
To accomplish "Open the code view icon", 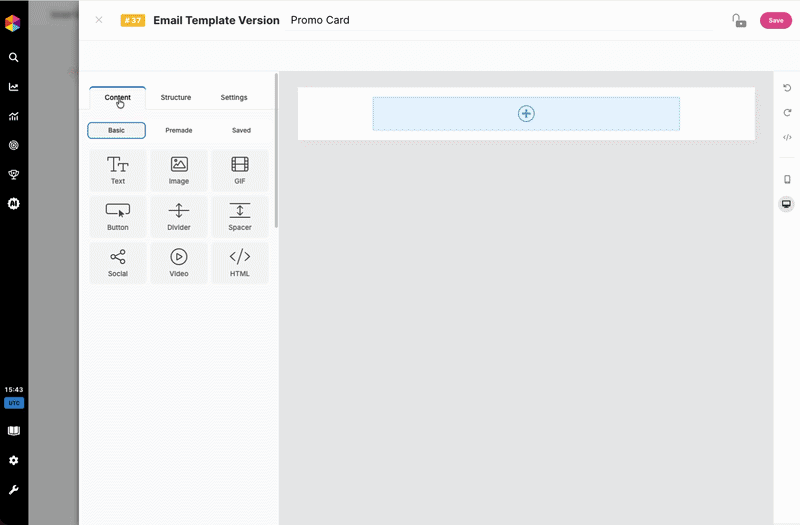I will point(787,137).
